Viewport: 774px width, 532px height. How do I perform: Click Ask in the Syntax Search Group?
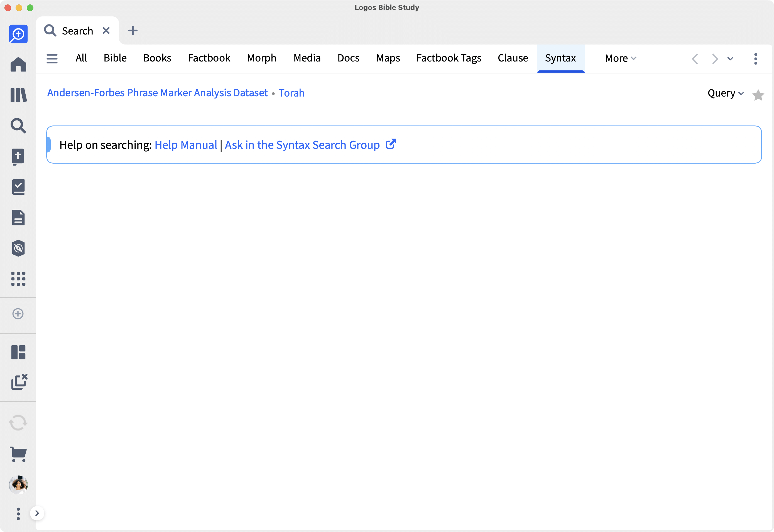click(x=302, y=145)
